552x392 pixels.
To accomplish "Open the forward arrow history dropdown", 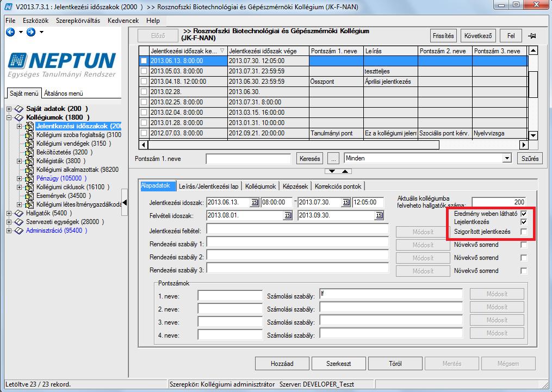I will click(x=41, y=33).
